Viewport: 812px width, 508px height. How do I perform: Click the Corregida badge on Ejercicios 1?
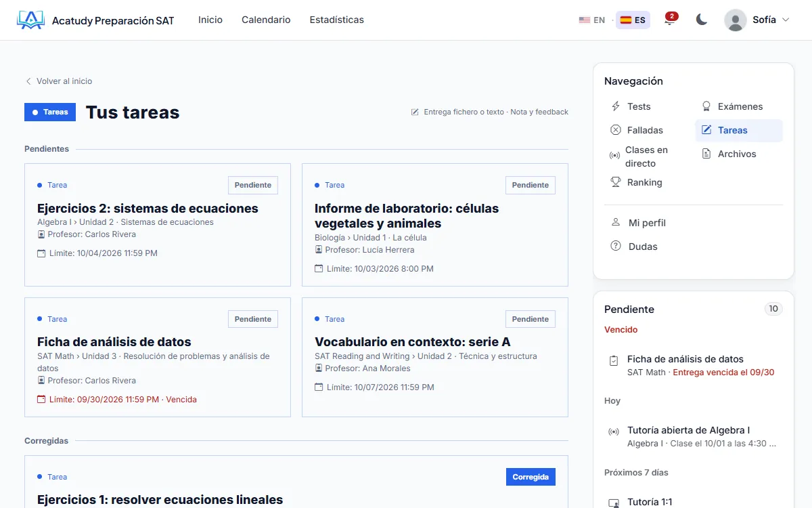531,477
